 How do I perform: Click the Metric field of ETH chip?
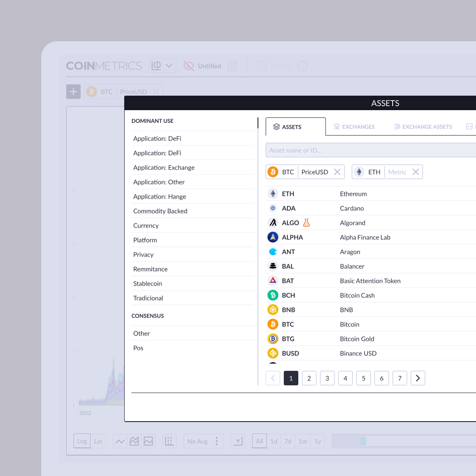pos(397,172)
